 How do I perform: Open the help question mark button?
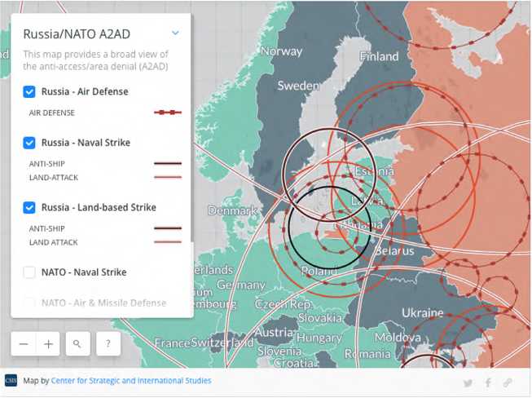click(108, 344)
